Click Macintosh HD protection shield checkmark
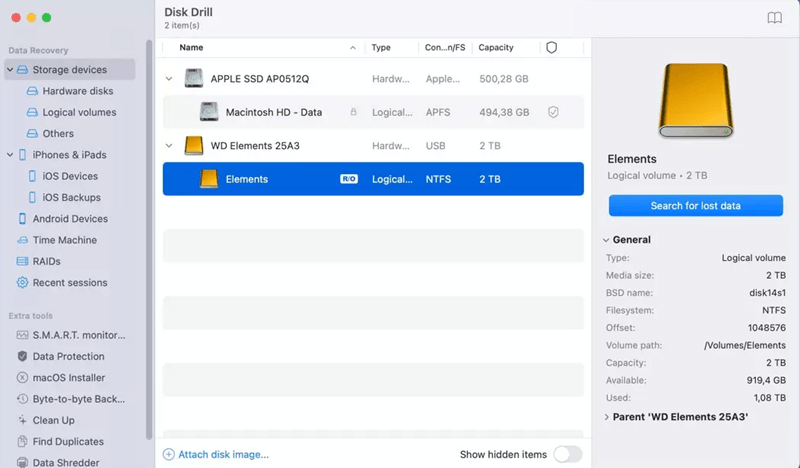The height and width of the screenshot is (468, 800). 553,112
